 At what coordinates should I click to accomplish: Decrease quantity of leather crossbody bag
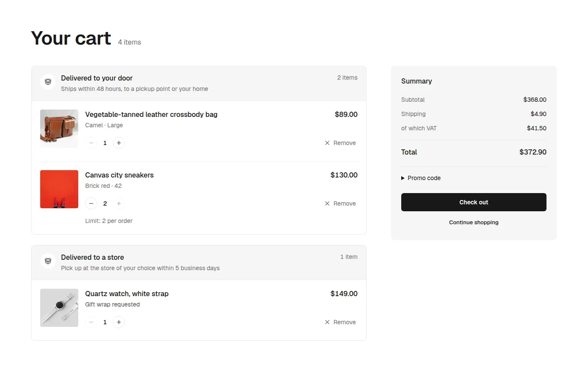point(91,143)
